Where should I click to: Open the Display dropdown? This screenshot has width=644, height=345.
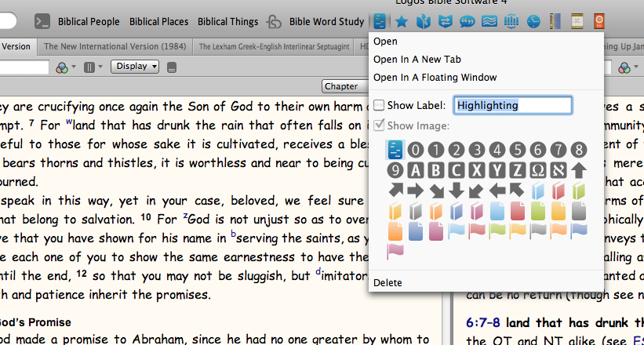pyautogui.click(x=135, y=67)
